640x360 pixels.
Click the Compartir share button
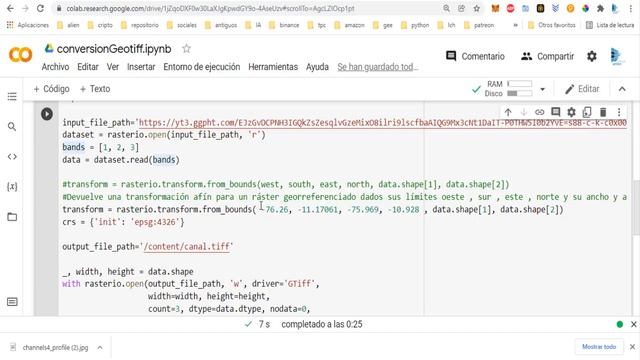tap(548, 56)
